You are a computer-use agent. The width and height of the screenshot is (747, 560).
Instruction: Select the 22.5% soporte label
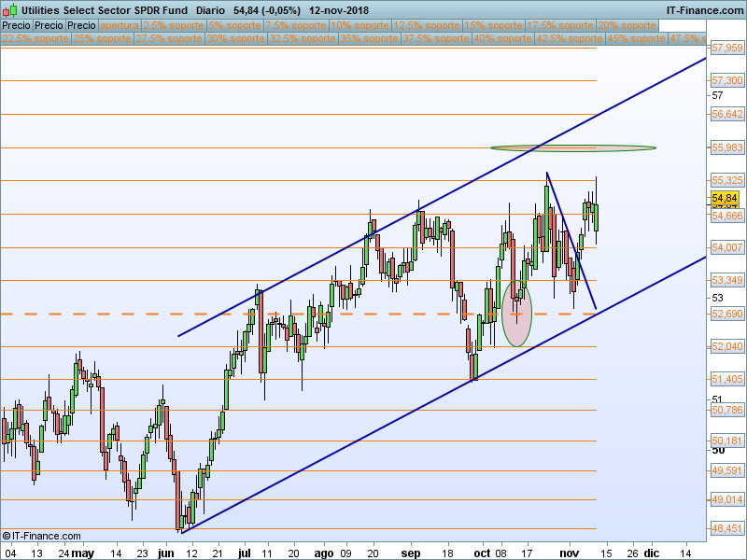(35, 38)
